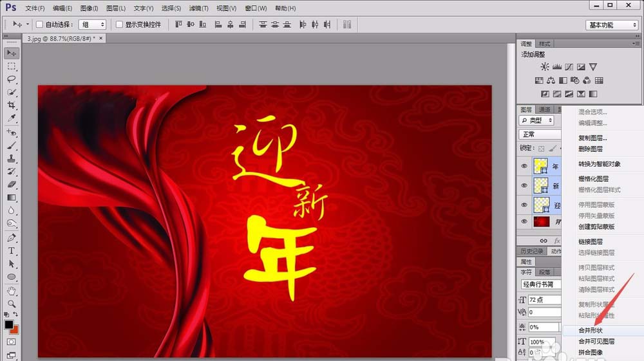Activate the Zoom tool
Viewport: 644px width, 361px height.
[x=12, y=303]
